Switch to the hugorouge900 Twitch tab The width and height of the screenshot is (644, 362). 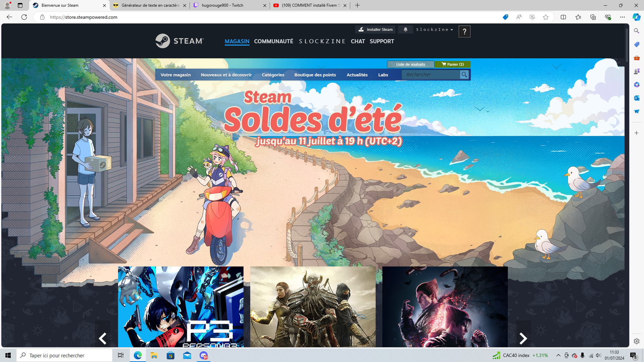230,5
